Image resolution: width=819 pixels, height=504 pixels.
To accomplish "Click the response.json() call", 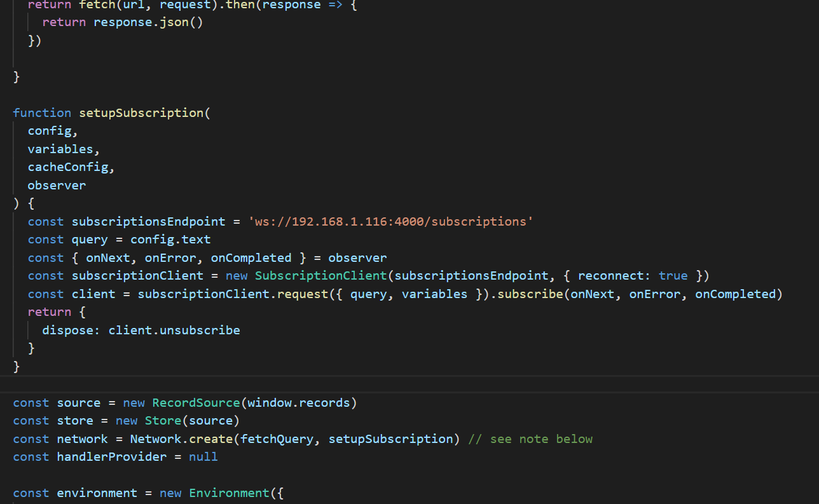I will [x=148, y=22].
